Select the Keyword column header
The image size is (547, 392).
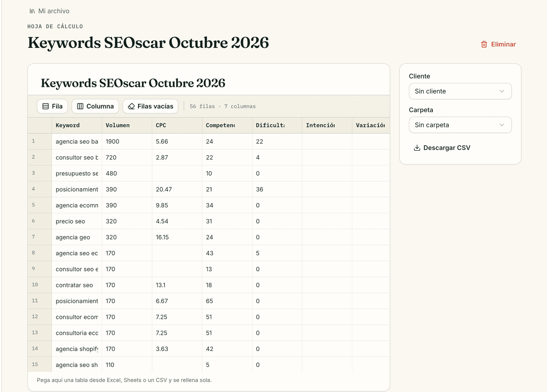click(x=77, y=125)
